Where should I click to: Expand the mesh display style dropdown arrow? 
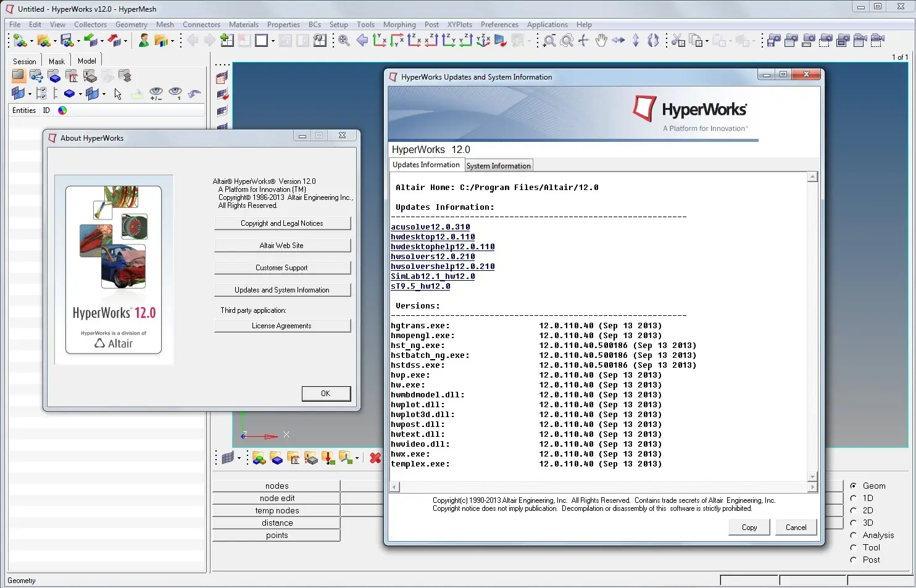tap(239, 458)
